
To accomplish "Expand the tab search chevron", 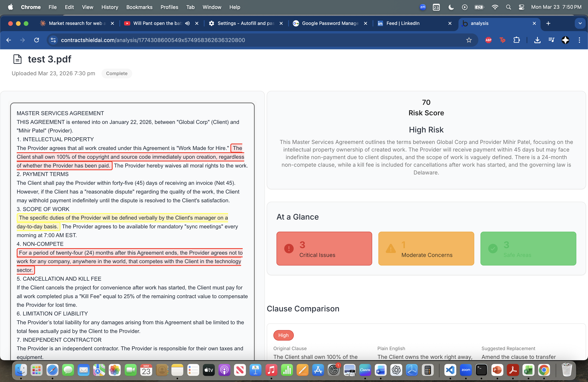I will [580, 23].
